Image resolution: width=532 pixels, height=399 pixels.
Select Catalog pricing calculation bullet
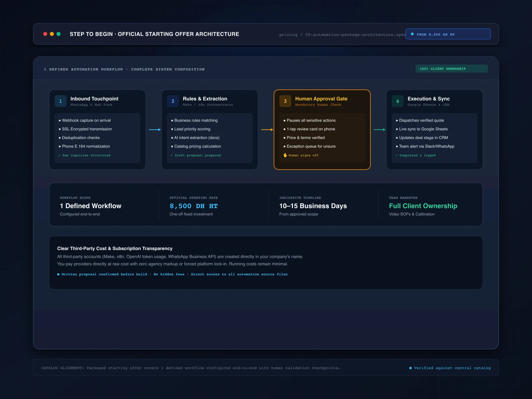196,146
